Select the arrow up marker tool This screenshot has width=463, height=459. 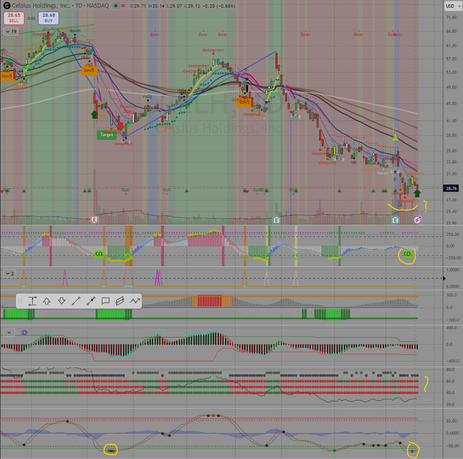click(x=47, y=301)
